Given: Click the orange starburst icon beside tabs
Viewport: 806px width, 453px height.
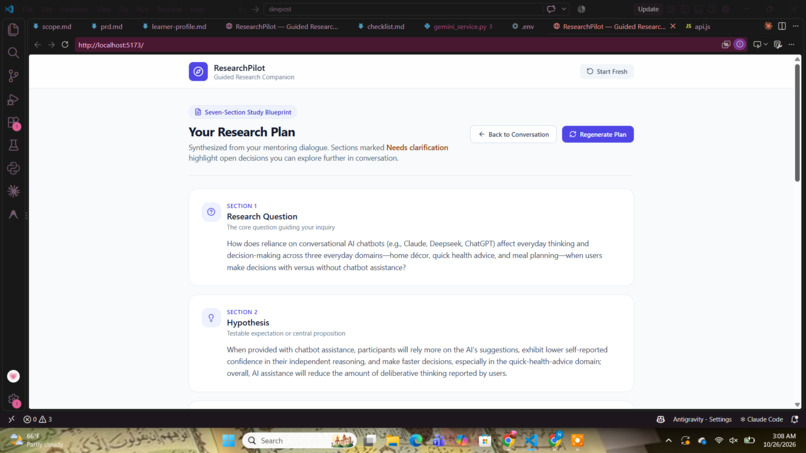Looking at the screenshot, I should 768,26.
